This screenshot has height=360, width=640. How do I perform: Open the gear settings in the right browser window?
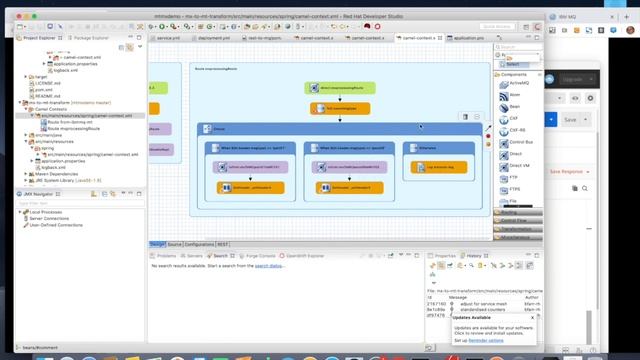click(590, 98)
